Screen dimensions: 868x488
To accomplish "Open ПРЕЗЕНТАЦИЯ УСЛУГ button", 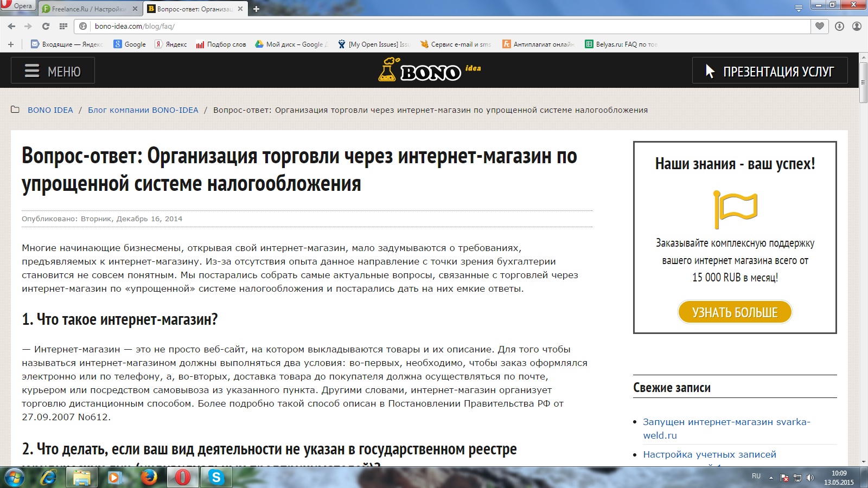I will point(770,70).
